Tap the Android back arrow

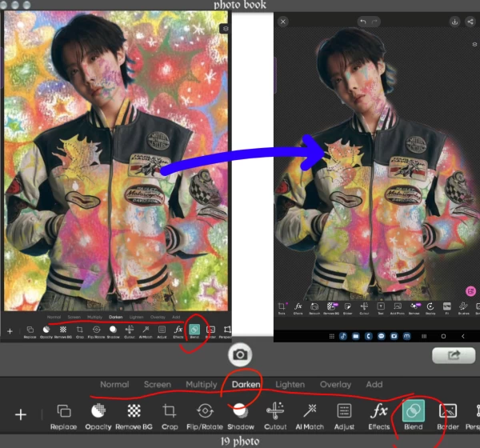[x=463, y=336]
